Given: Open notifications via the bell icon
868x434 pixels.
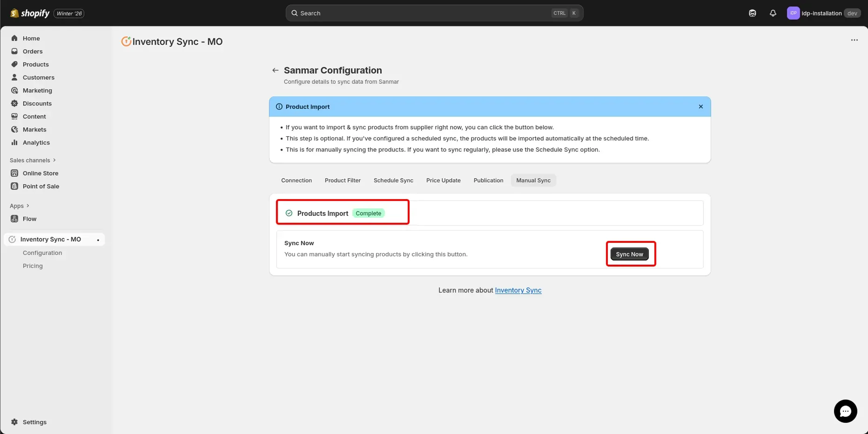Looking at the screenshot, I should click(773, 13).
